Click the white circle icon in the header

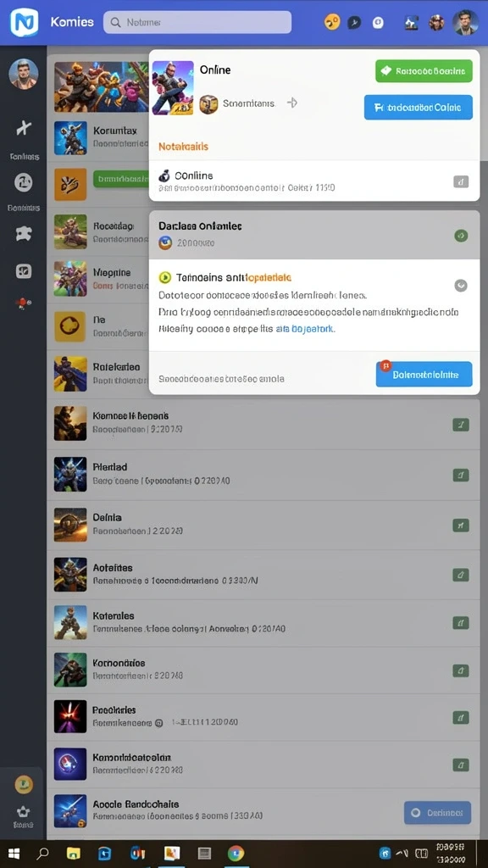pos(378,23)
